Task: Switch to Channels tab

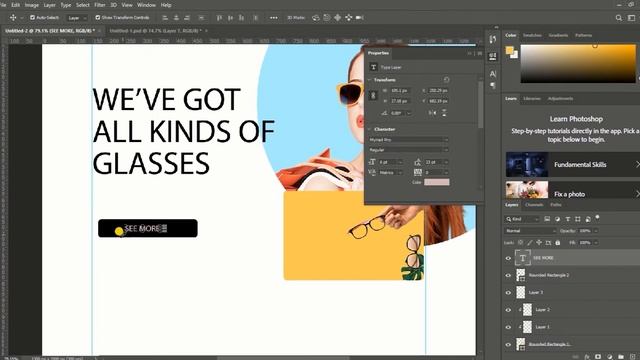Action: pos(534,204)
